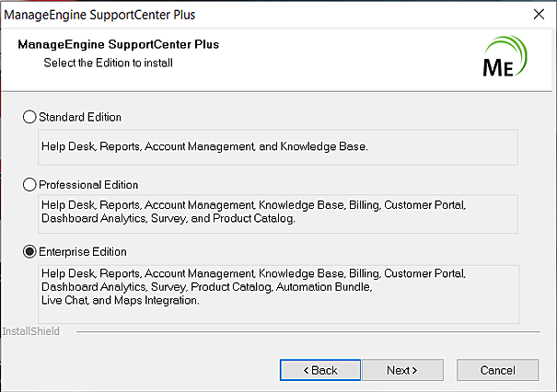Go back with the Back button
The height and width of the screenshot is (392, 557).
click(x=320, y=370)
